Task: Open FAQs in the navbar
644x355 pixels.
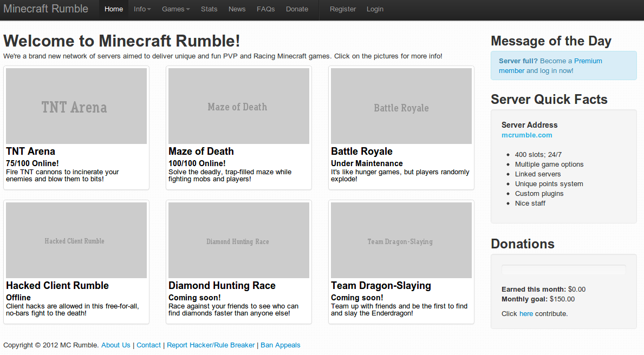Action: tap(265, 9)
